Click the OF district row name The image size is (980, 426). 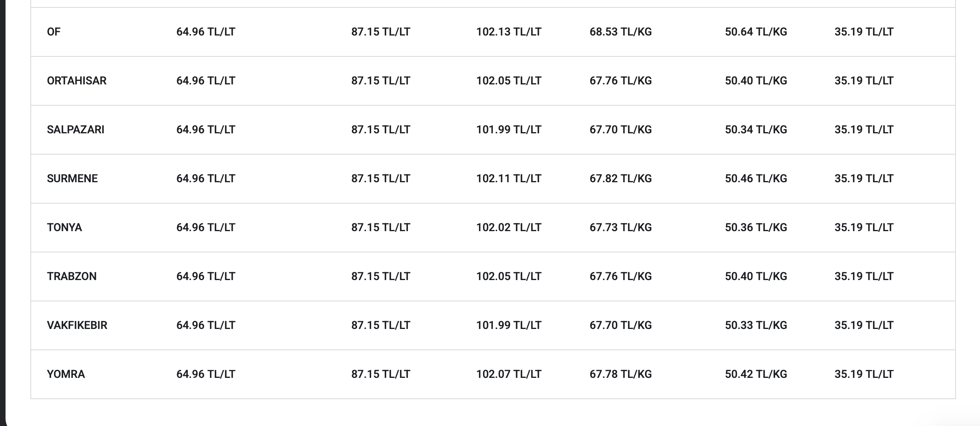point(54,32)
